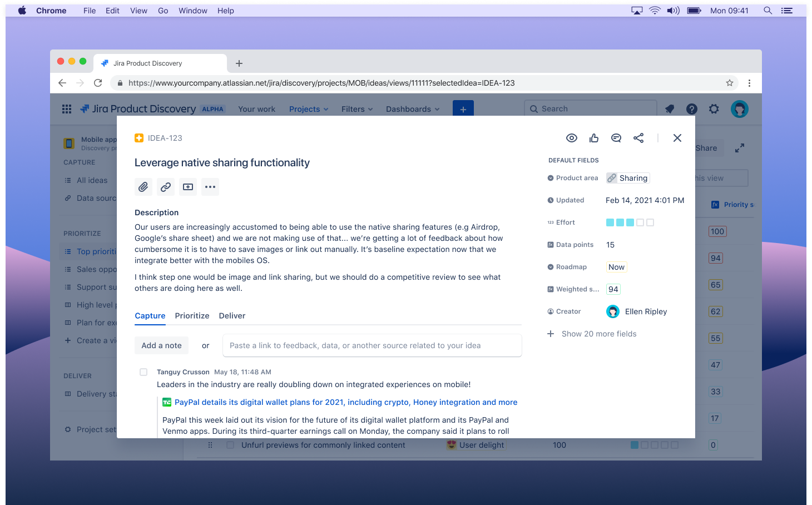
Task: Vote with the thumbs-up icon
Action: (594, 138)
